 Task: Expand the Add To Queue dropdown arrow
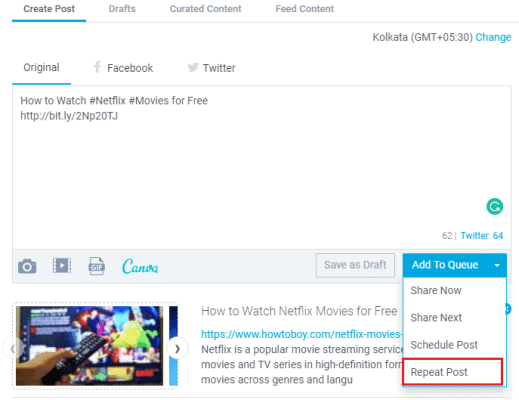pyautogui.click(x=497, y=265)
